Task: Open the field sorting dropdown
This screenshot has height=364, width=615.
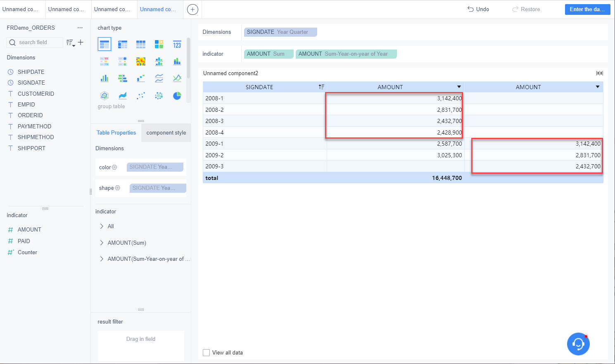Action: click(x=71, y=43)
